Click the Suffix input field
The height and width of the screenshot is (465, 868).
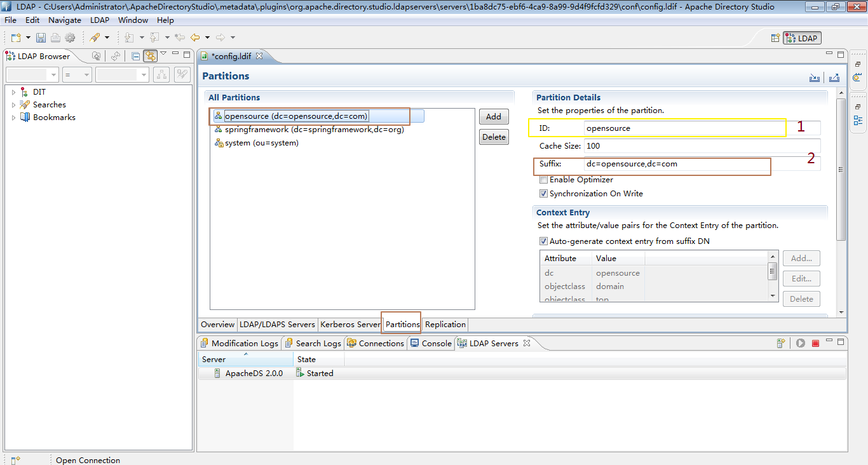702,164
